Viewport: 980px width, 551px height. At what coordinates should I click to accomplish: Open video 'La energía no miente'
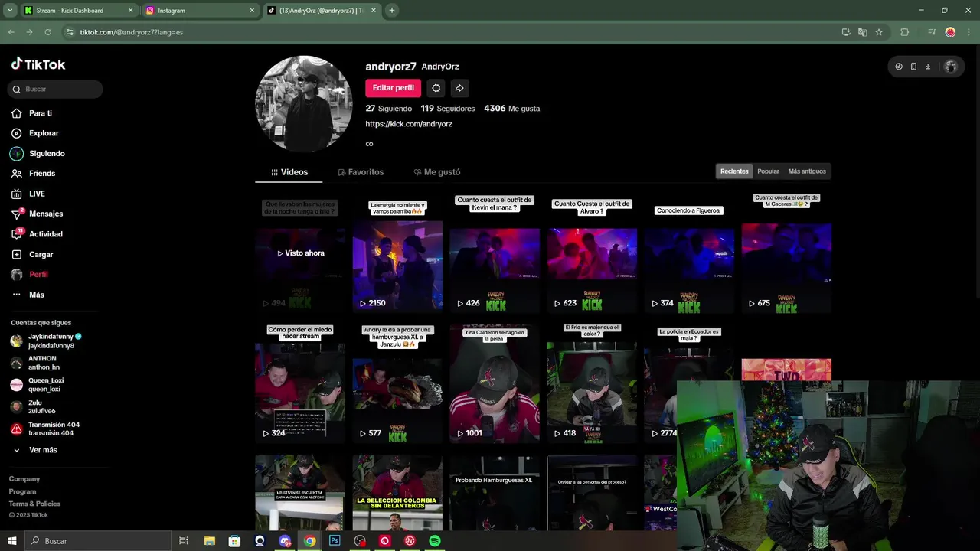click(397, 253)
